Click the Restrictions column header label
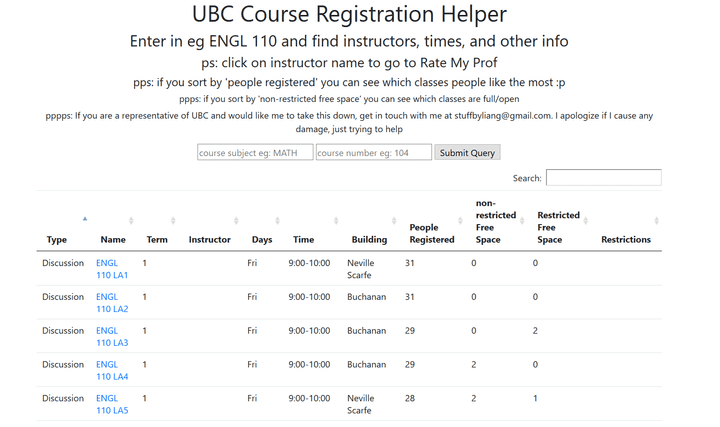 [626, 240]
